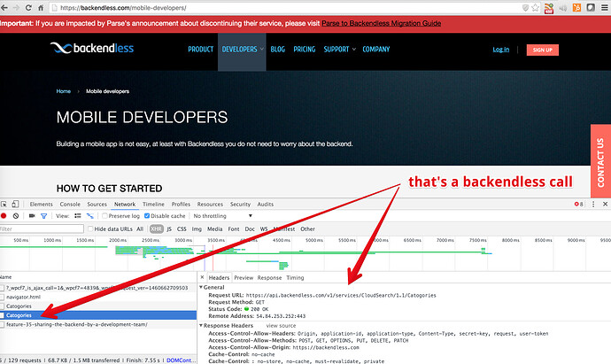
Task: Click the grey speaker extension icon
Action: (563, 8)
